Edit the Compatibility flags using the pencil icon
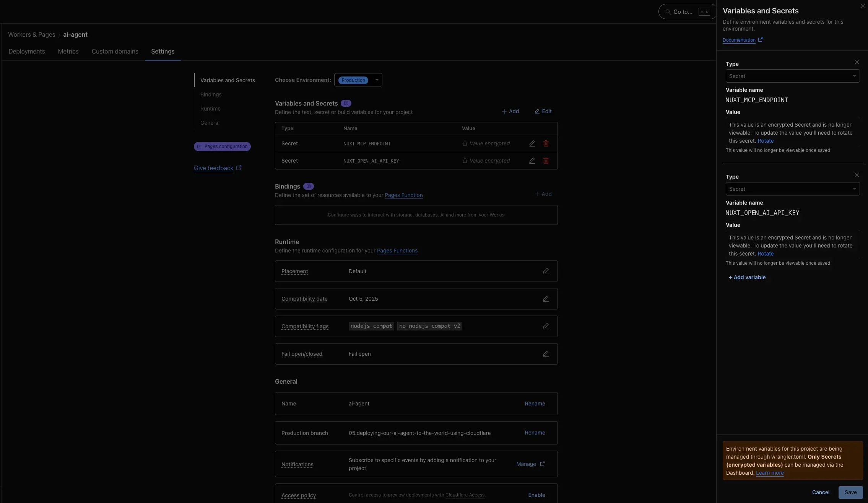This screenshot has height=503, width=868. 546,326
